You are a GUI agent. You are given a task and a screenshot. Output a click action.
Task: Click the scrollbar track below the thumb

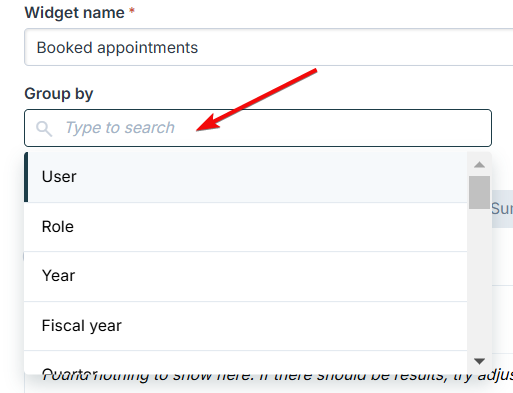(479, 281)
